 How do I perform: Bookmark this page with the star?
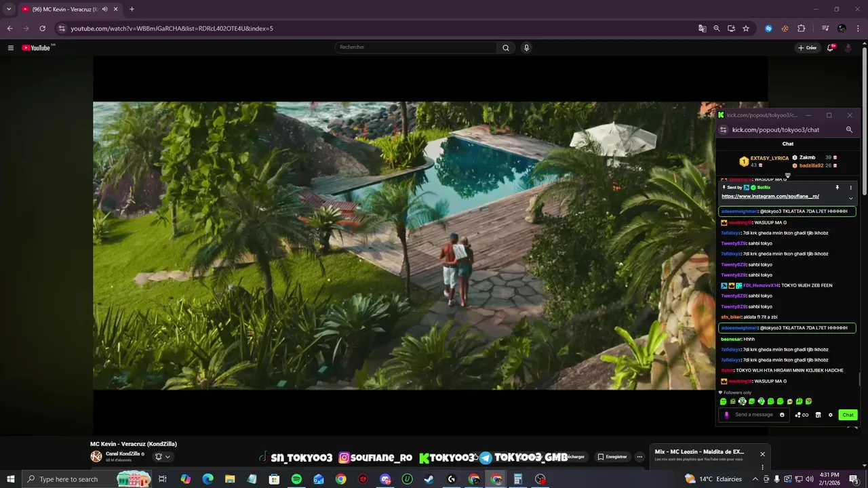[746, 28]
